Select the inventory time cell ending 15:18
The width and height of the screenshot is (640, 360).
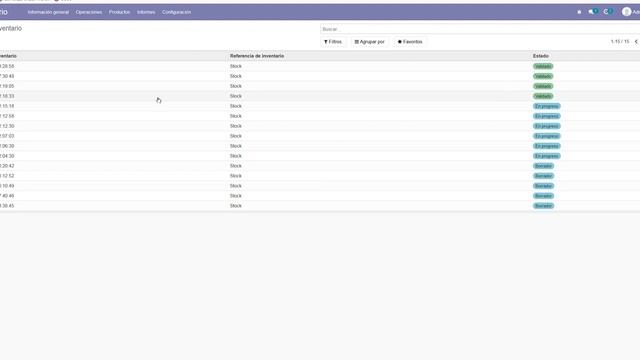click(7, 106)
